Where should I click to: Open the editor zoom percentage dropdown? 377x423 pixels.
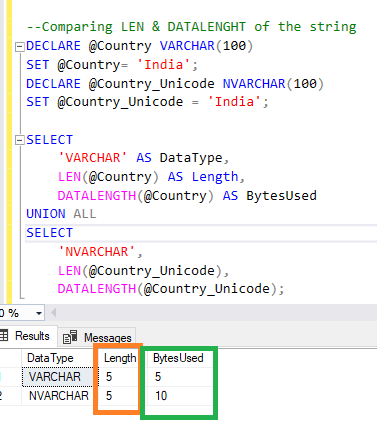[39, 313]
